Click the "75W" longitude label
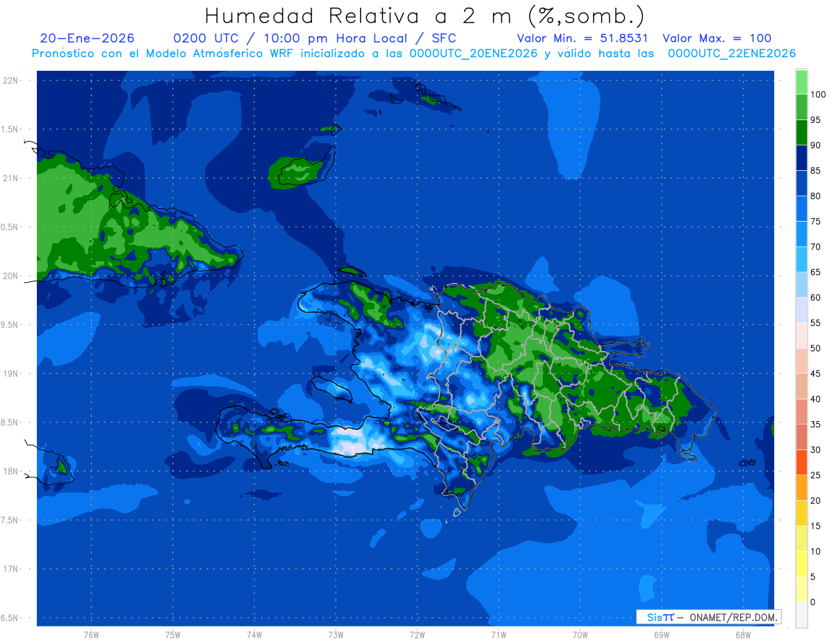 pyautogui.click(x=173, y=634)
